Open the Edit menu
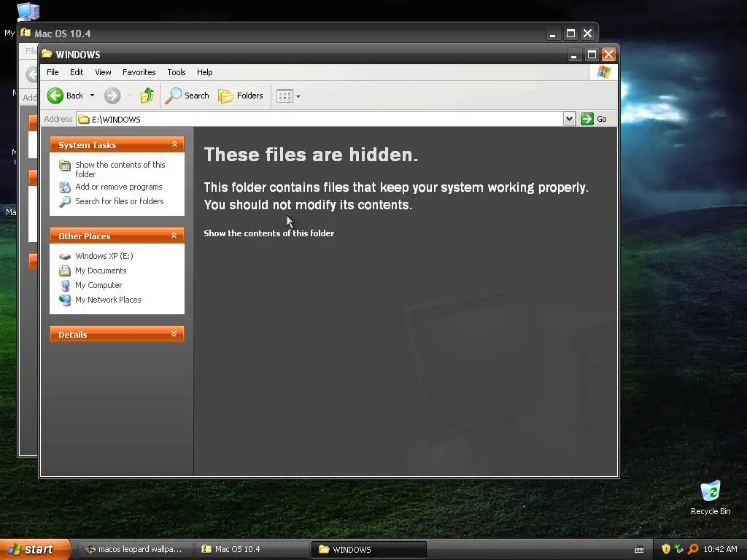The width and height of the screenshot is (747, 560). pyautogui.click(x=76, y=72)
